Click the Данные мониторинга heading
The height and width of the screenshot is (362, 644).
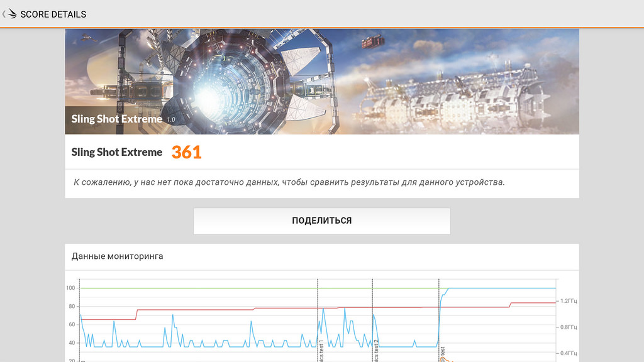[117, 256]
